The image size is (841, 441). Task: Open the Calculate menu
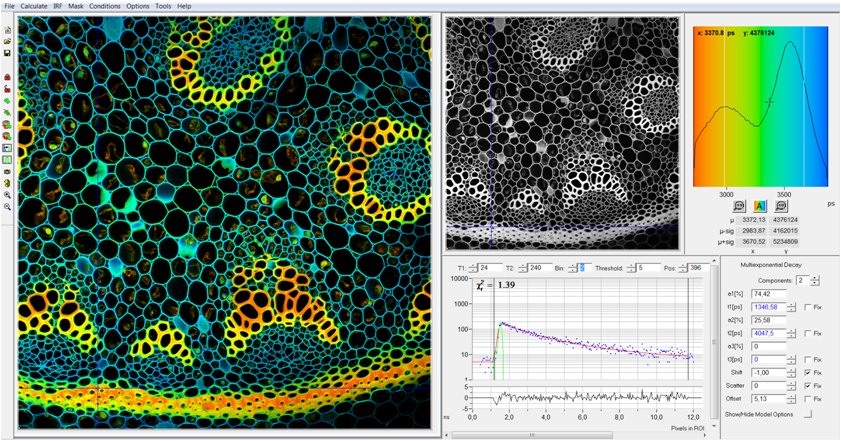(32, 6)
